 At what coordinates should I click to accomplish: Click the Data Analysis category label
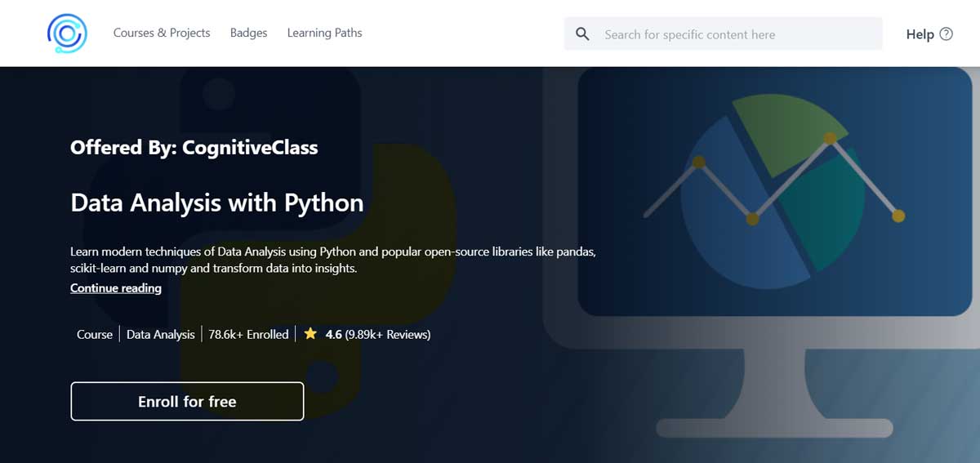[161, 334]
